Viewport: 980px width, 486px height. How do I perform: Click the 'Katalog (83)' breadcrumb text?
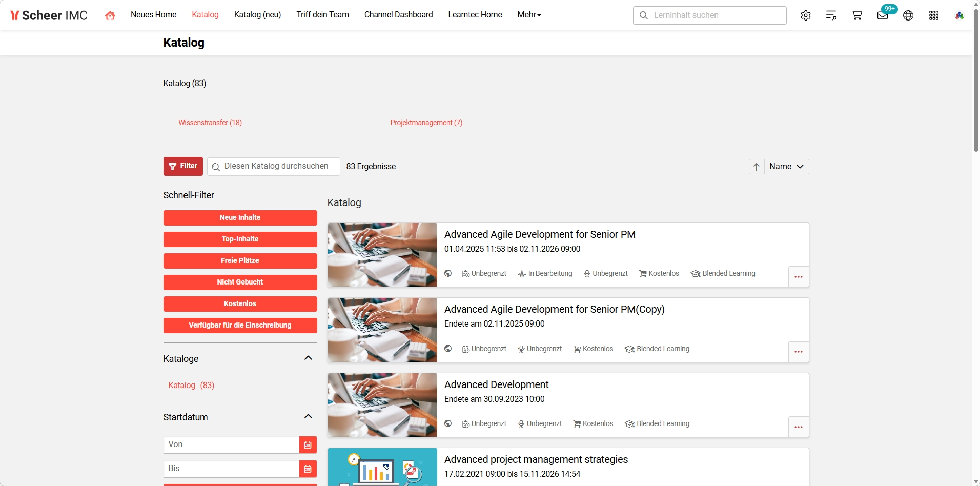[x=185, y=83]
